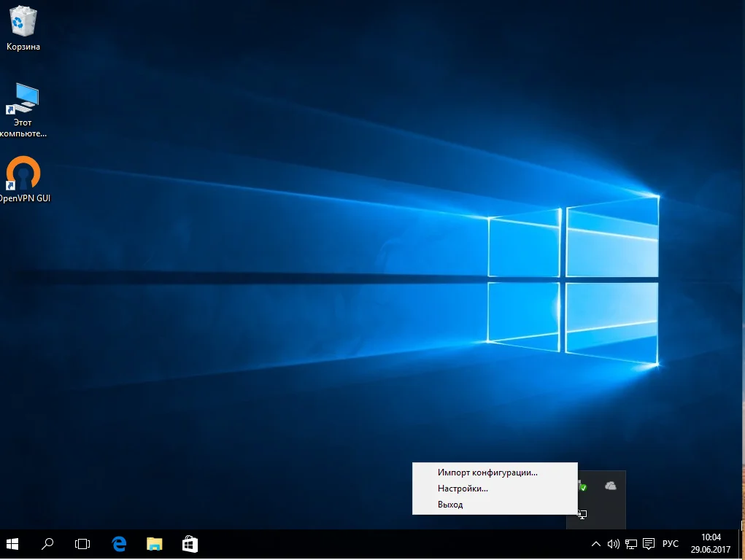Open File Explorer from the taskbar
This screenshot has width=745, height=560.
tap(154, 544)
